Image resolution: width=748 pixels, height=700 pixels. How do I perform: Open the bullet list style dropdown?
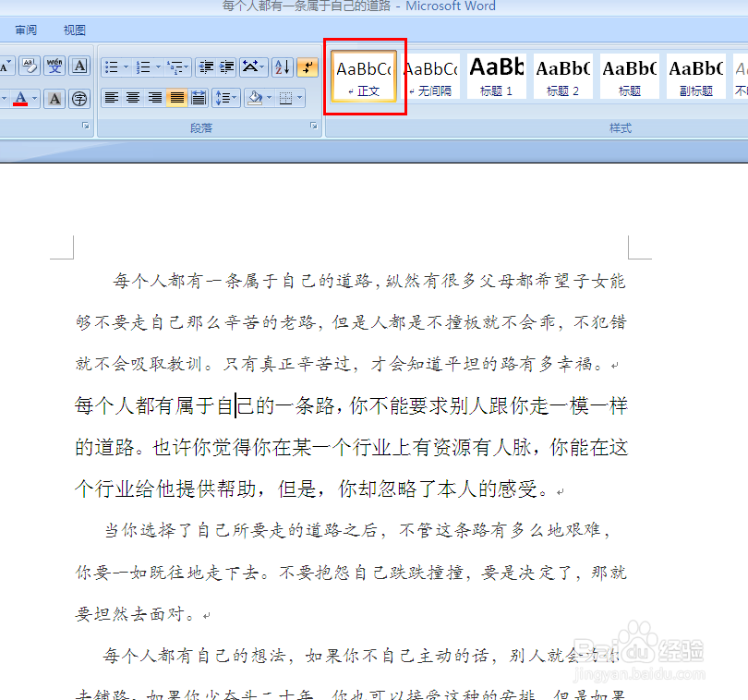click(x=126, y=66)
